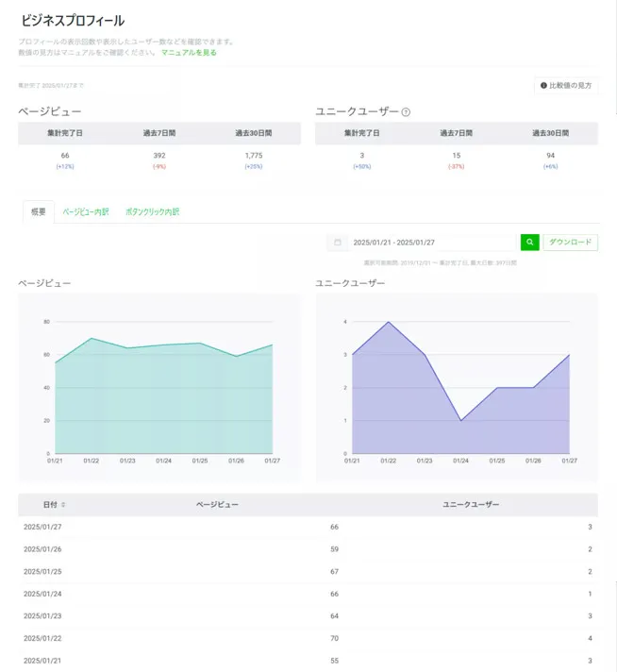617x672 pixels.
Task: Click the 01/22 peak on ページビュー chart
Action: tap(92, 338)
